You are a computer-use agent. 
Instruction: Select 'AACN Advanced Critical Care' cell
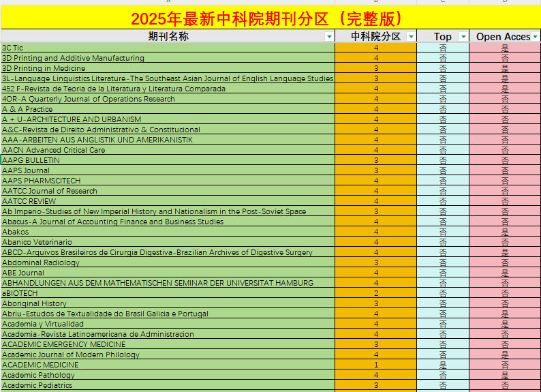168,150
